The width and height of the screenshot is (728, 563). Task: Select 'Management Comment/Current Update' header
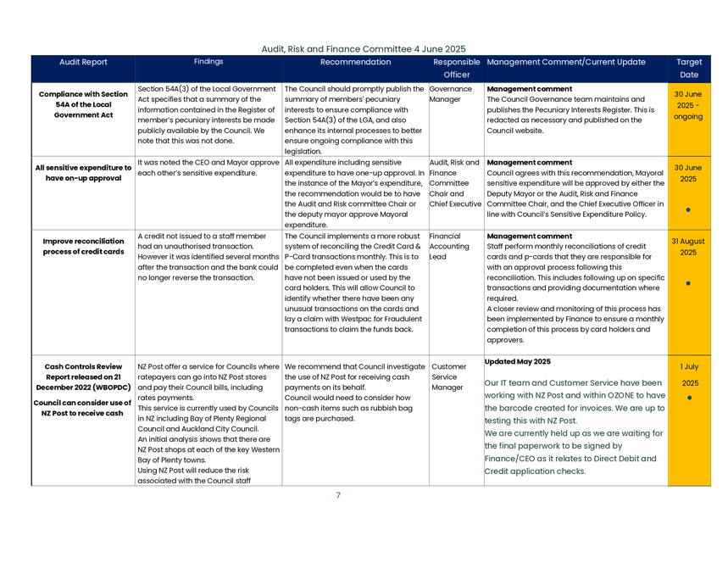pyautogui.click(x=566, y=62)
